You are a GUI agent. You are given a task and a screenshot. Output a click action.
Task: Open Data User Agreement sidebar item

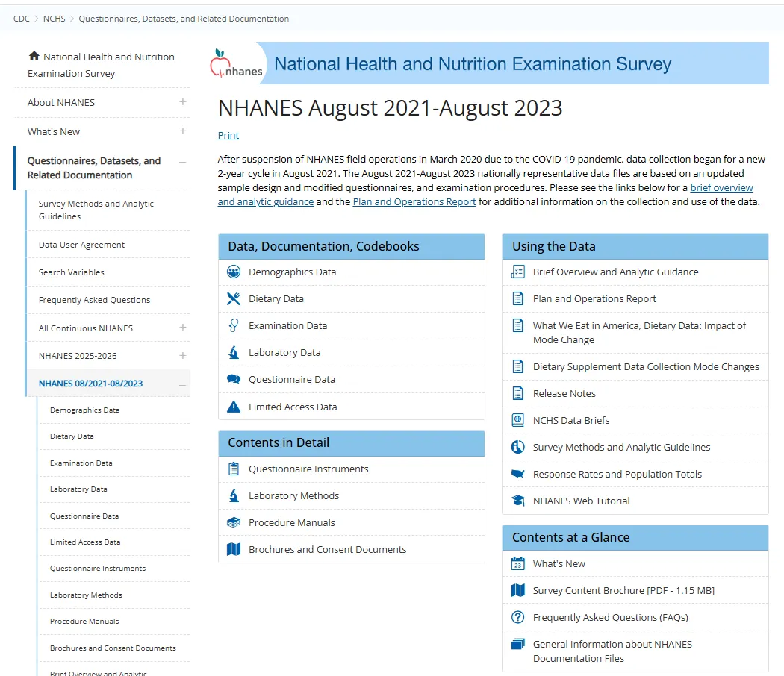pos(81,245)
